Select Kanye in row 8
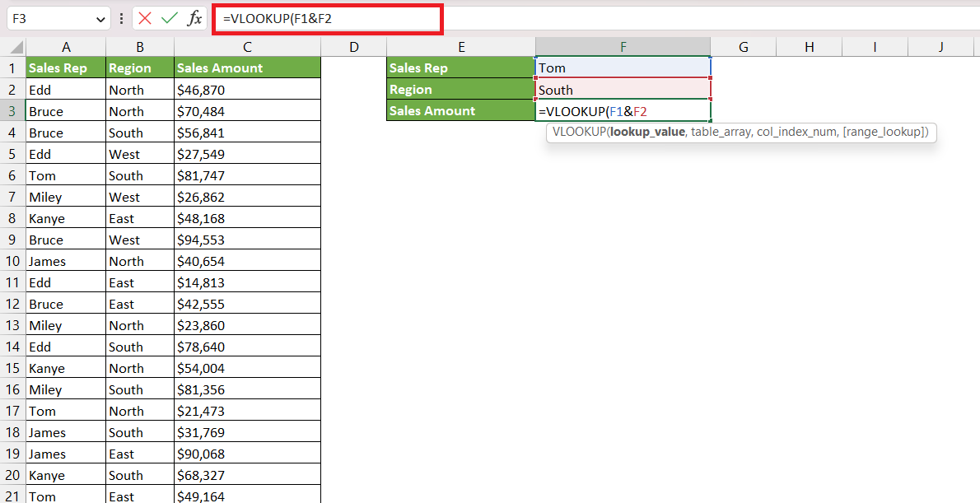 tap(66, 219)
